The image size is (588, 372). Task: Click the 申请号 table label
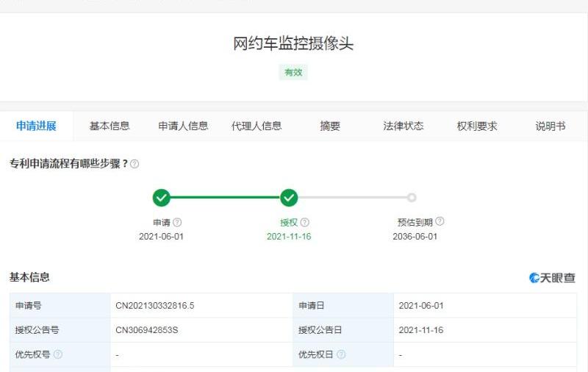[28, 306]
